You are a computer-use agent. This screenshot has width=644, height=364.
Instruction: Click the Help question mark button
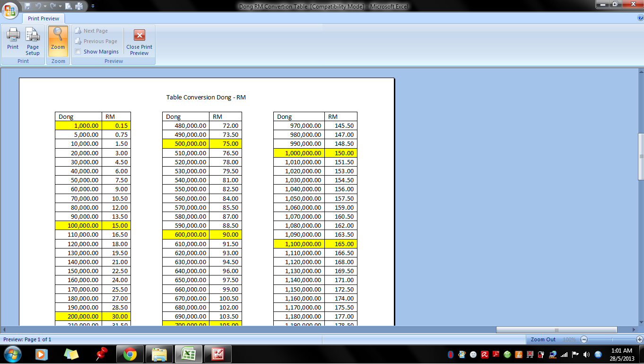click(641, 18)
